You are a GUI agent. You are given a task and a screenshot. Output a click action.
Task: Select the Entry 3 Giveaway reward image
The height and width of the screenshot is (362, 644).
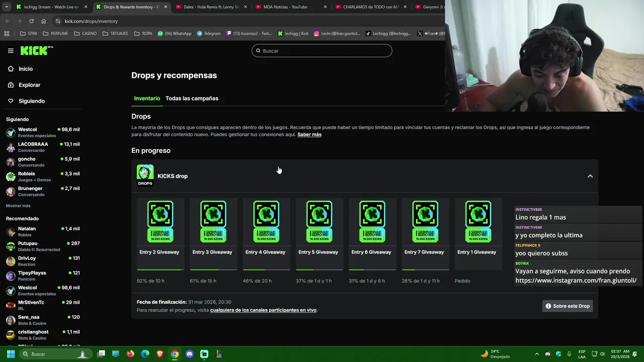pos(213,221)
